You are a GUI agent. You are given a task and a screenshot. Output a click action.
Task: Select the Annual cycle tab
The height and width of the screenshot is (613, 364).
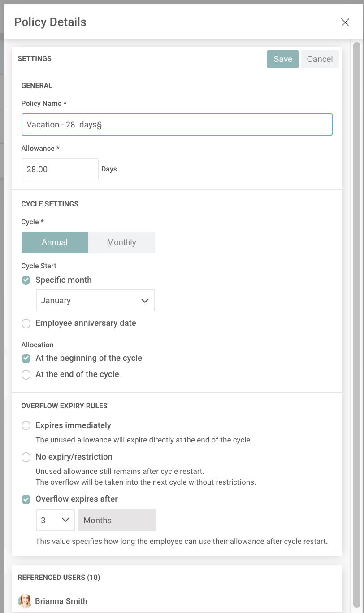coord(55,242)
